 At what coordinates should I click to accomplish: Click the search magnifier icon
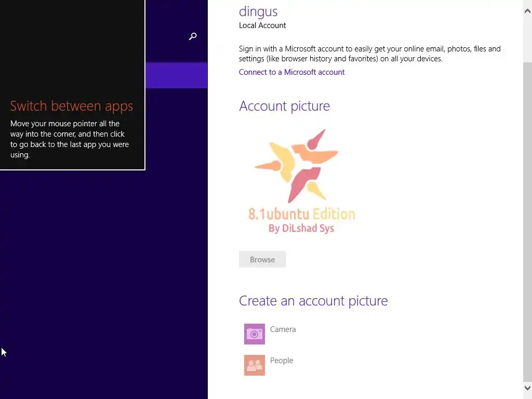pyautogui.click(x=193, y=36)
